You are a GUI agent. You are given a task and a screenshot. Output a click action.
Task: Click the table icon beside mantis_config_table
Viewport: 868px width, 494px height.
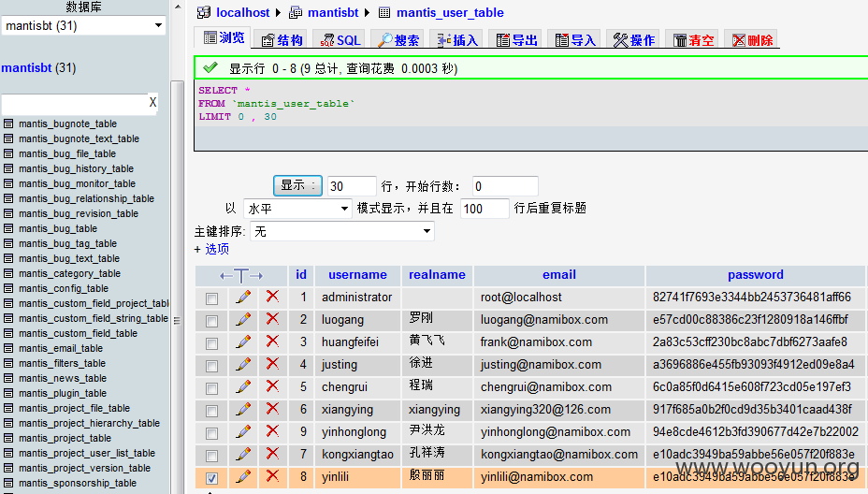[x=8, y=288]
